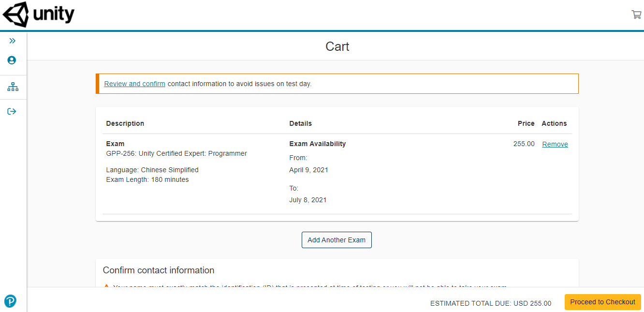The height and width of the screenshot is (312, 644).
Task: Click the Confirm contact information heading
Action: click(x=159, y=270)
